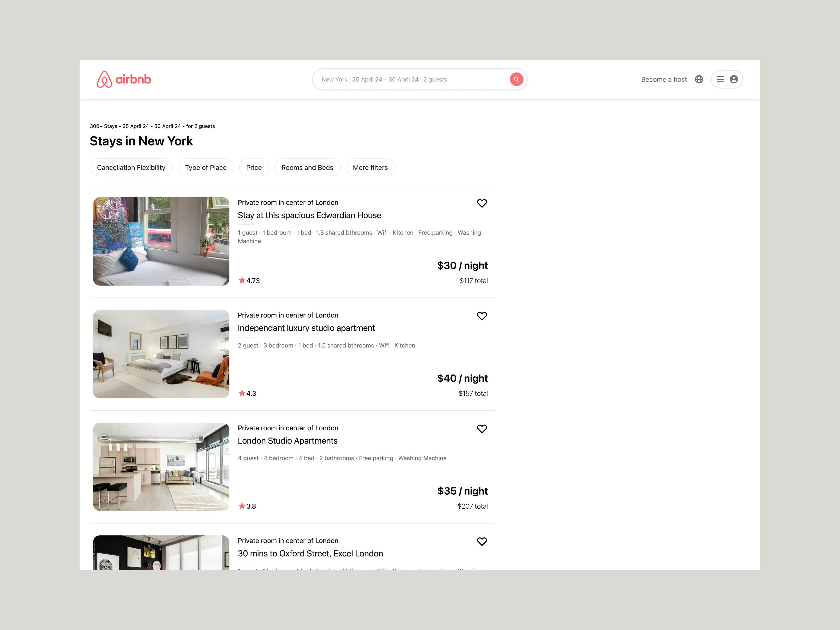Open More filters options
Image resolution: width=840 pixels, height=630 pixels.
coord(370,168)
